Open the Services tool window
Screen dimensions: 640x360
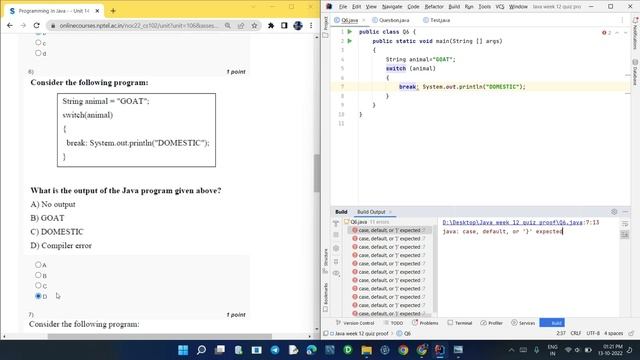click(x=523, y=323)
